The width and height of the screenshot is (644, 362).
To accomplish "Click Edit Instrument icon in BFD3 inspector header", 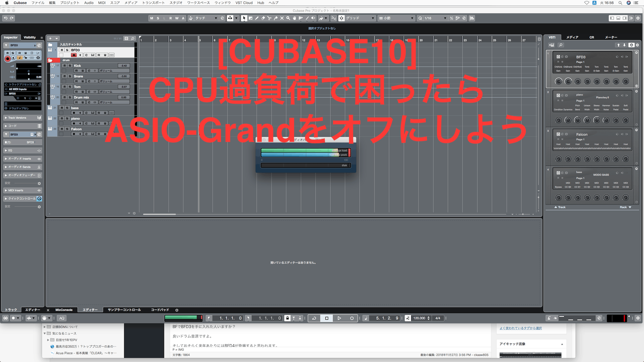I will [x=39, y=45].
